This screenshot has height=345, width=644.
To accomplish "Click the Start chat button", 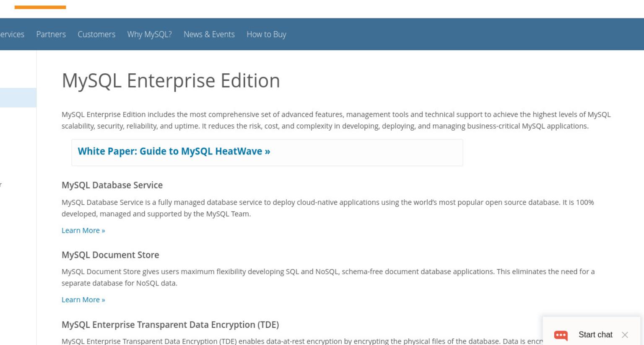I will (x=595, y=335).
